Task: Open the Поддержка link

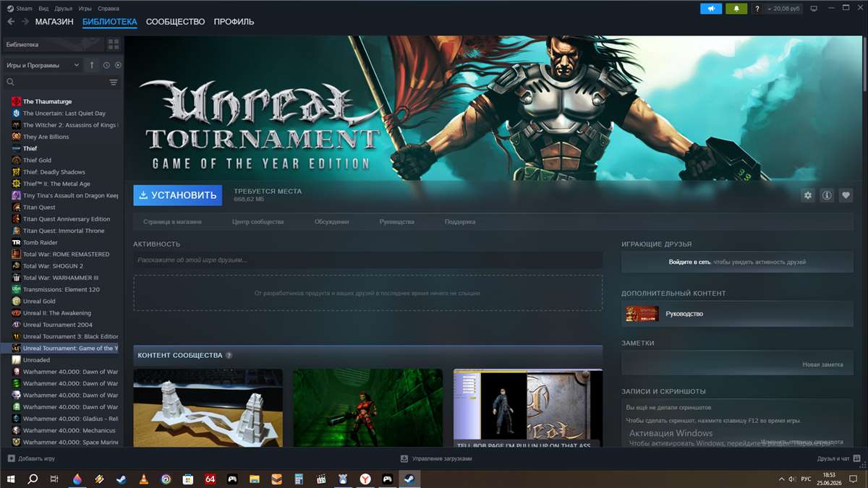Action: [x=460, y=222]
